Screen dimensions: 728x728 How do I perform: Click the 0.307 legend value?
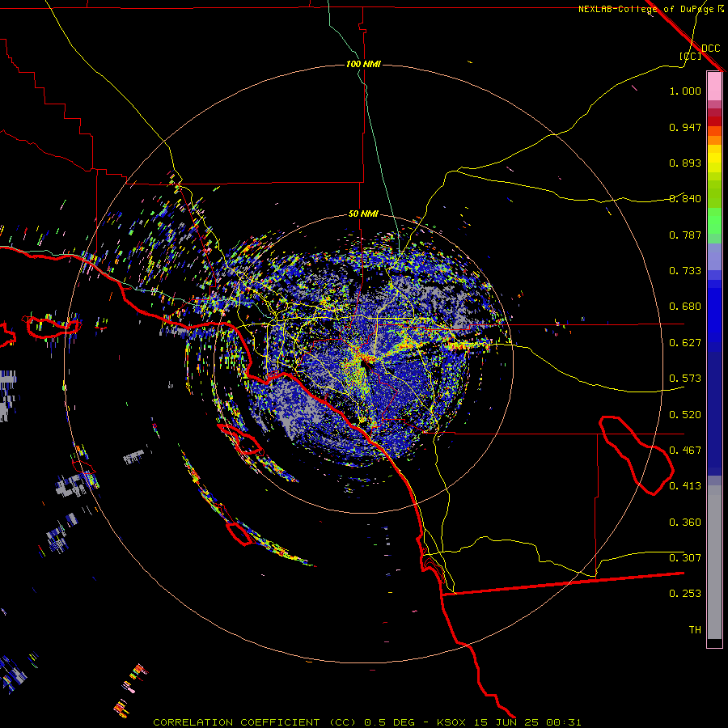[685, 558]
